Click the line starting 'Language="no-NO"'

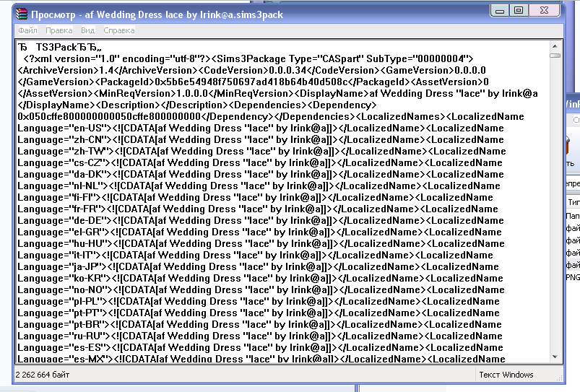click(261, 289)
